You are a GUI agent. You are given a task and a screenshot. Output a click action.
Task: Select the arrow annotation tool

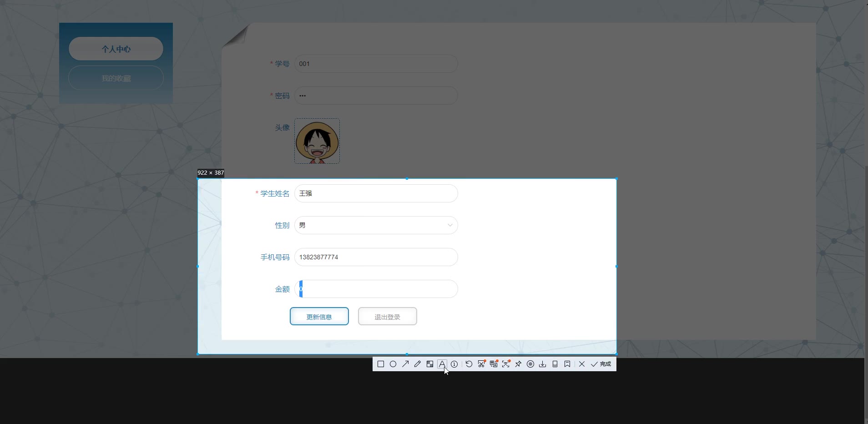click(405, 364)
